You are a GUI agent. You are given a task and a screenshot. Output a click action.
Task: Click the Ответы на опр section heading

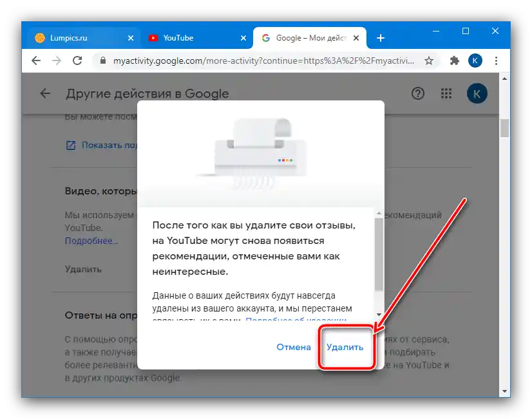point(100,315)
